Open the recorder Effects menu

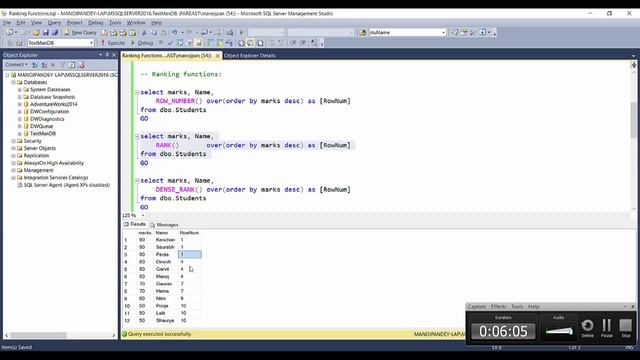pyautogui.click(x=498, y=307)
